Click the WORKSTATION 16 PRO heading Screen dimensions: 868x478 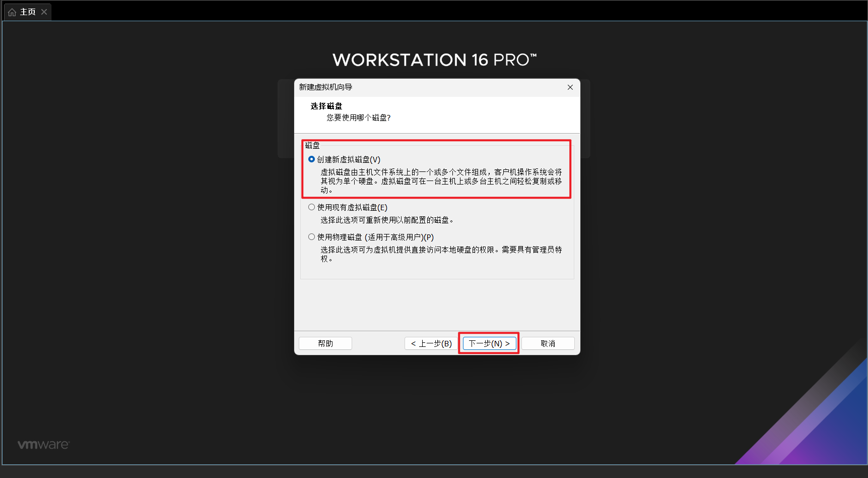434,60
